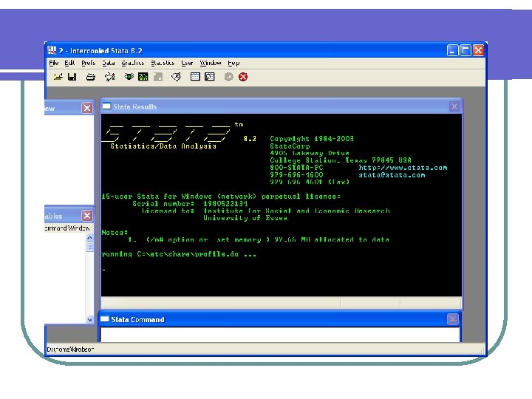This screenshot has height=399, width=532.
Task: Click the Open file toolbar icon
Action: click(58, 77)
